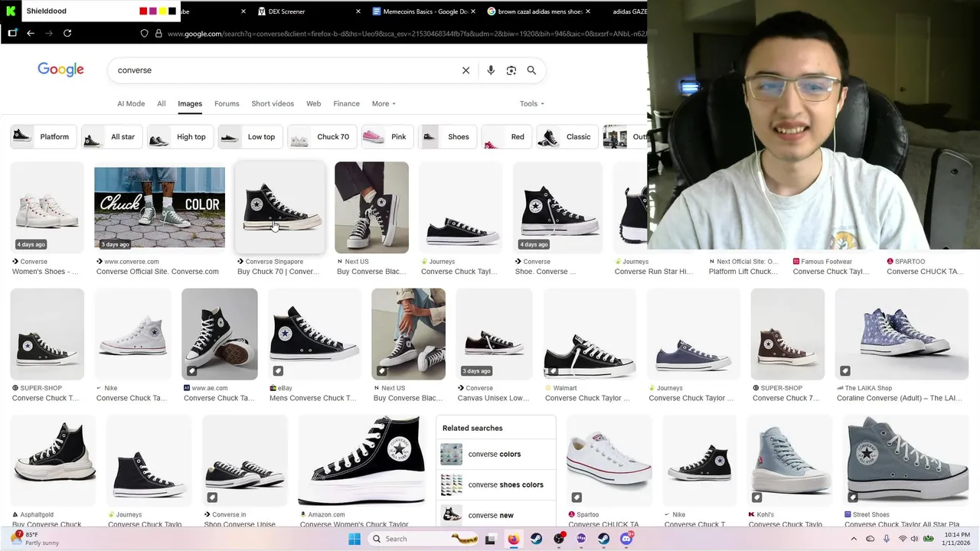Close the DEX Screener tab

click(x=358, y=11)
